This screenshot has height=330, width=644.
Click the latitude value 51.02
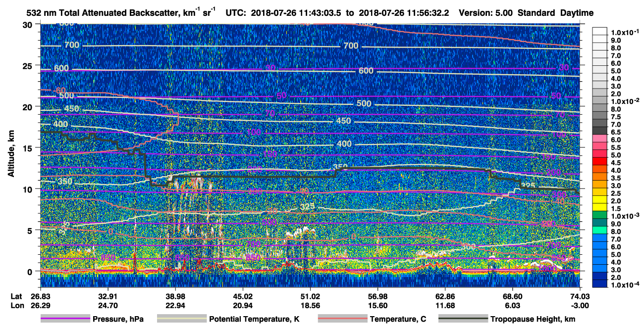[310, 296]
